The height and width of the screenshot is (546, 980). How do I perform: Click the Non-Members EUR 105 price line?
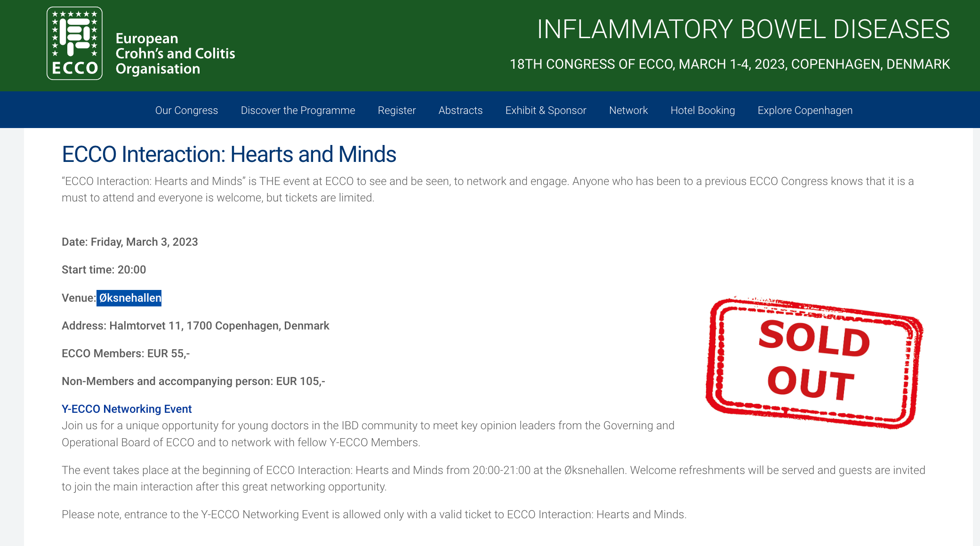193,381
